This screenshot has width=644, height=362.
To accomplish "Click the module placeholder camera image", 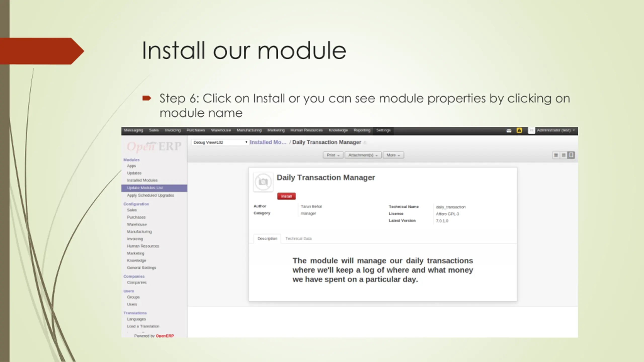I will 263,182.
